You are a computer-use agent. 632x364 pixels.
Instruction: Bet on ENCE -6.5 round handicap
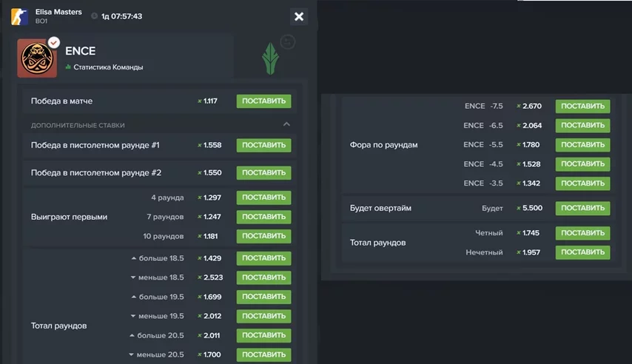coord(582,125)
